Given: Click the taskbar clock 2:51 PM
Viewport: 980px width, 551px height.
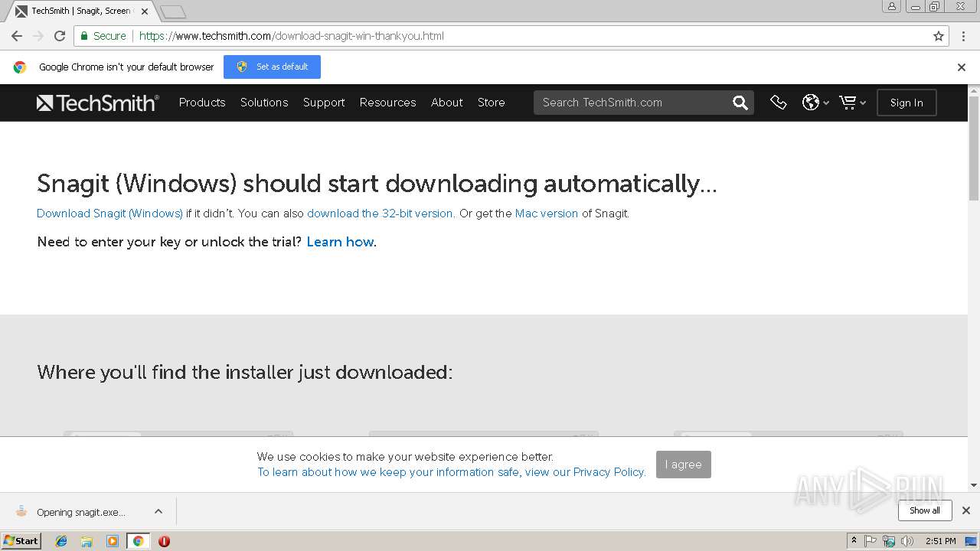Looking at the screenshot, I should 941,541.
